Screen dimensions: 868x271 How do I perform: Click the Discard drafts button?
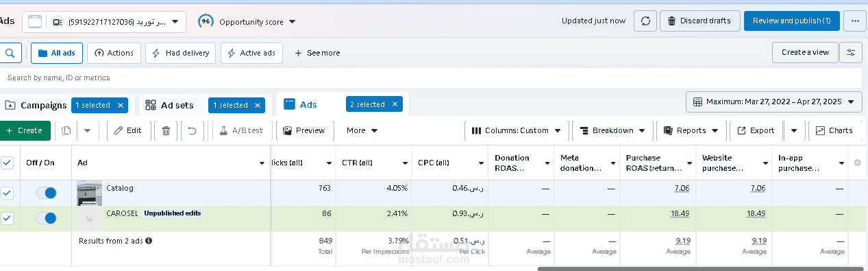pos(700,21)
